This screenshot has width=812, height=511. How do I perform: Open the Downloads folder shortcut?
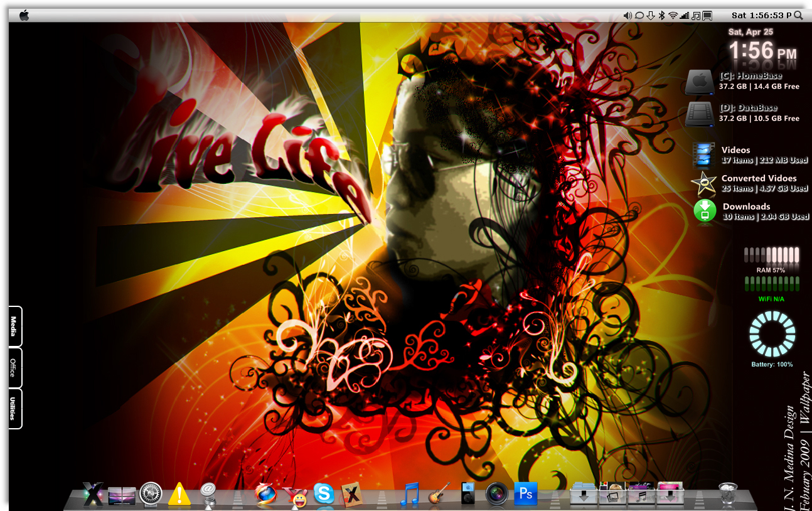(x=751, y=211)
